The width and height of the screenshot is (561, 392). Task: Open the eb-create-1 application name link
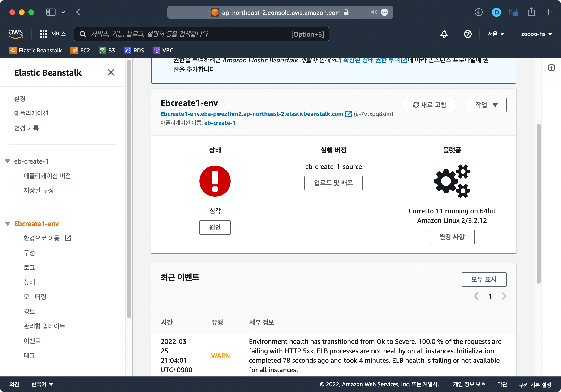(x=220, y=123)
